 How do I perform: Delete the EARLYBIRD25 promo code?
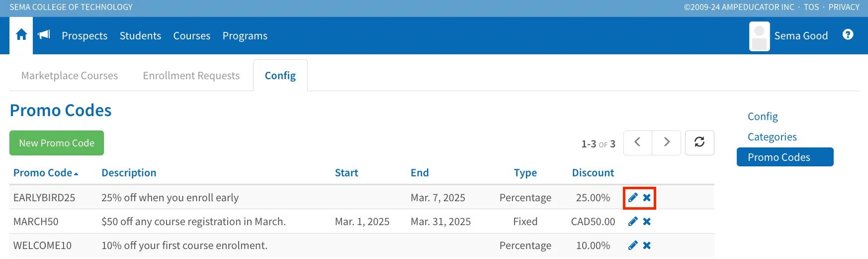[647, 198]
